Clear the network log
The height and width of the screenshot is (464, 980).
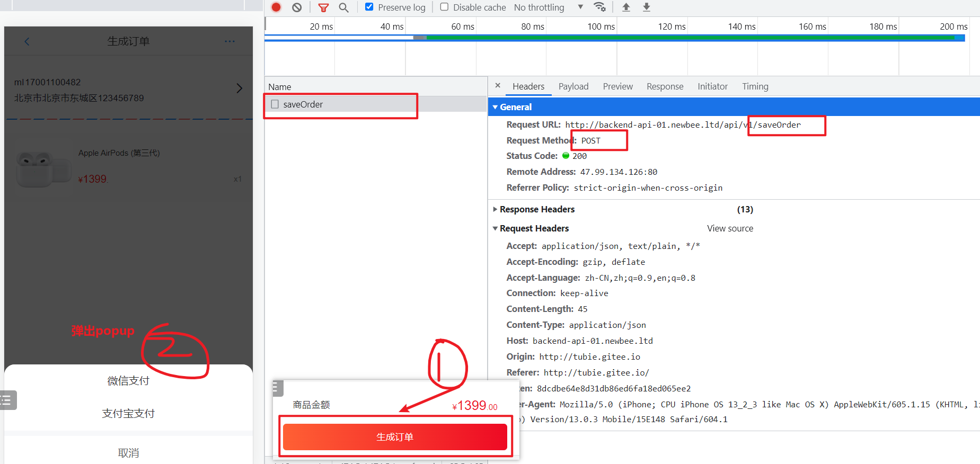[x=297, y=7]
